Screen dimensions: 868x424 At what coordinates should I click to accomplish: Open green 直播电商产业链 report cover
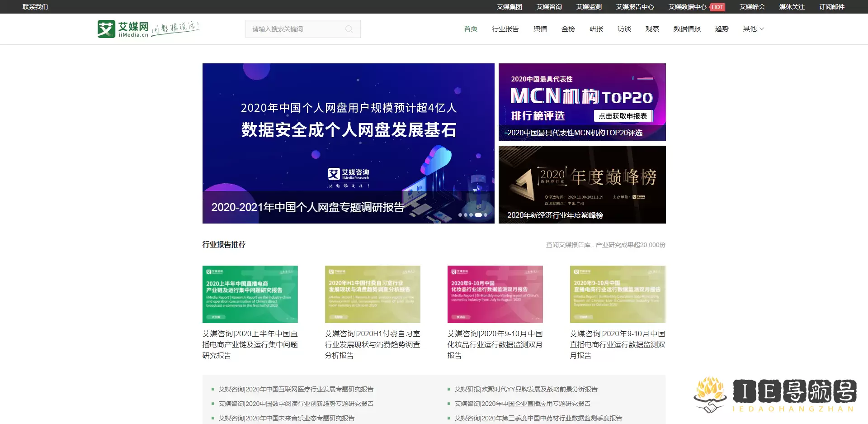pyautogui.click(x=250, y=294)
